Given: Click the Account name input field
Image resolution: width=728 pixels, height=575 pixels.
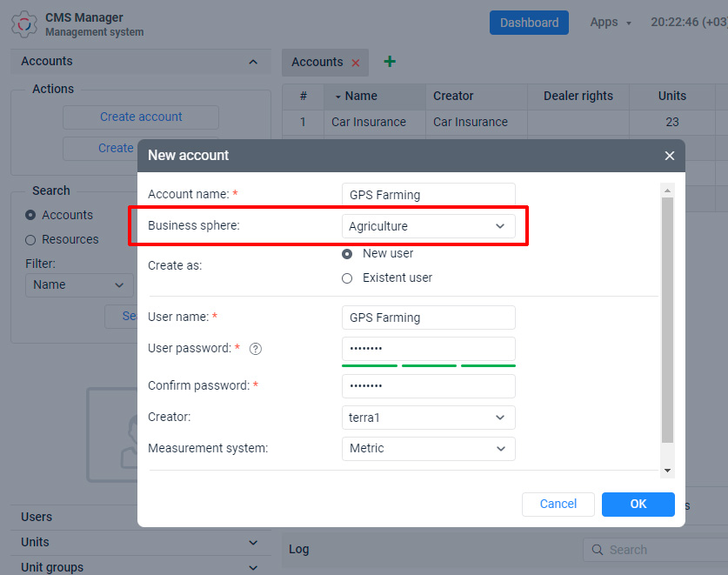Looking at the screenshot, I should click(428, 195).
